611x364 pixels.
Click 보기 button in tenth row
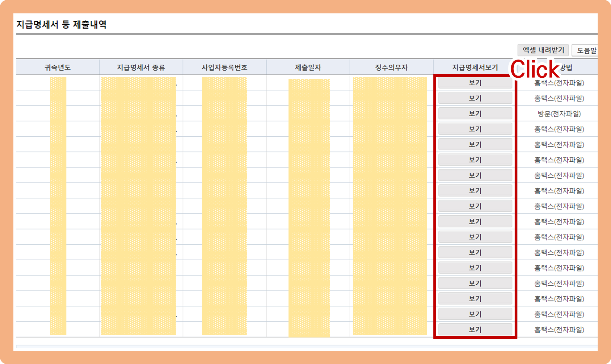(475, 221)
